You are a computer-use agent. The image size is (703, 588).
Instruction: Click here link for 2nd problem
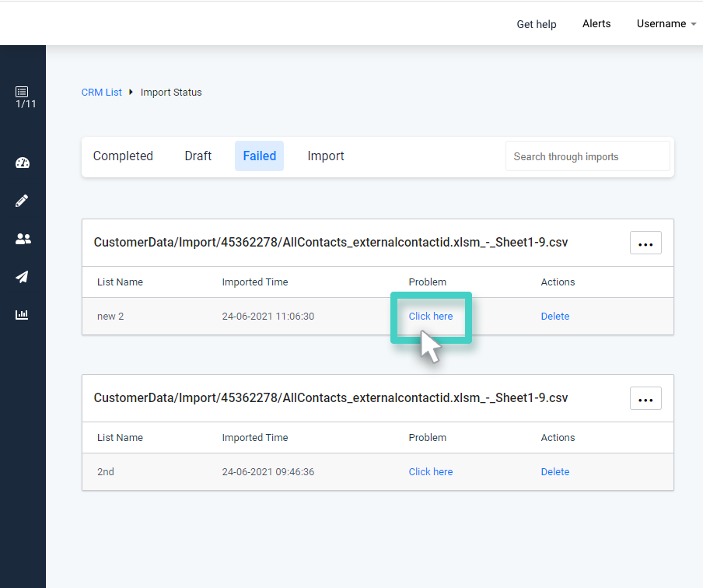click(x=430, y=472)
